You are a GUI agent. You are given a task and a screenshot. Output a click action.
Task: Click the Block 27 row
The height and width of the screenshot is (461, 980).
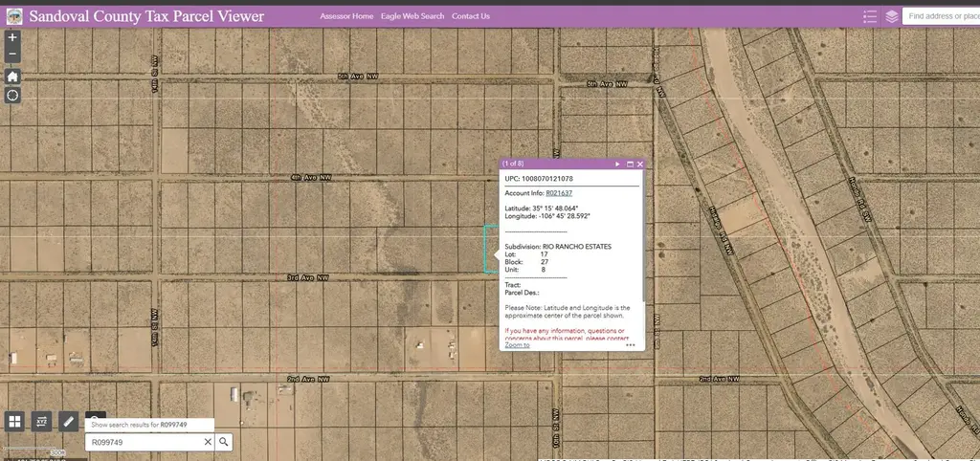pyautogui.click(x=526, y=262)
